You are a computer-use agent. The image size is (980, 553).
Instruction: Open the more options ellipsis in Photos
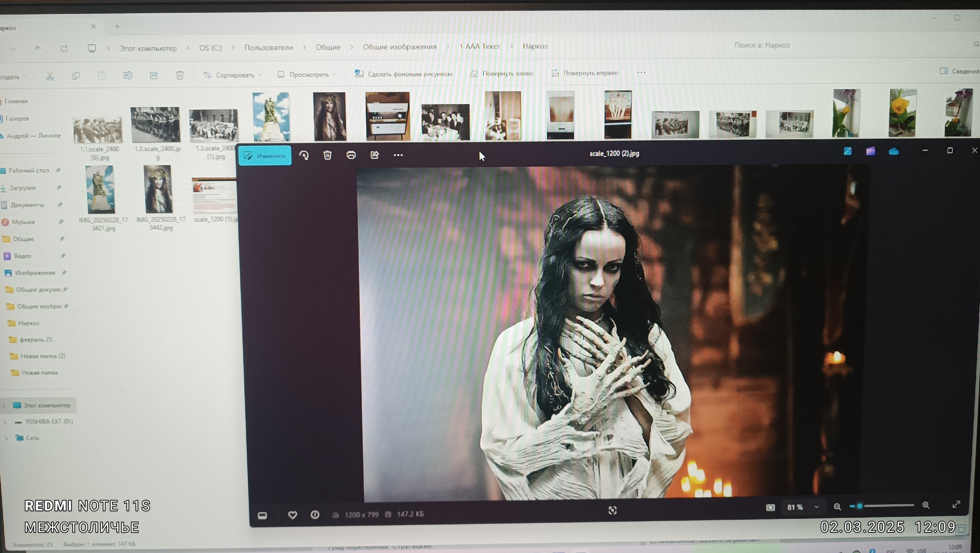(398, 155)
